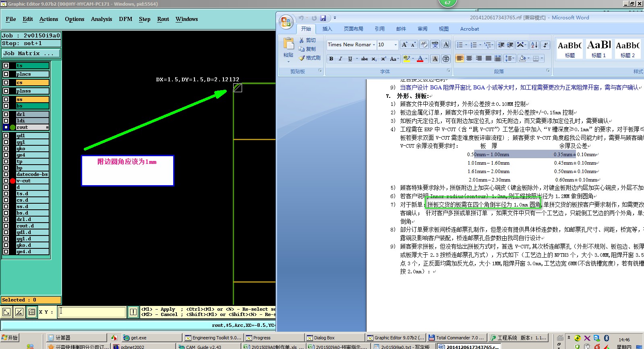Click the Clear Formatting eraser icon
Image resolution: width=644 pixels, height=349 pixels.
point(424,45)
